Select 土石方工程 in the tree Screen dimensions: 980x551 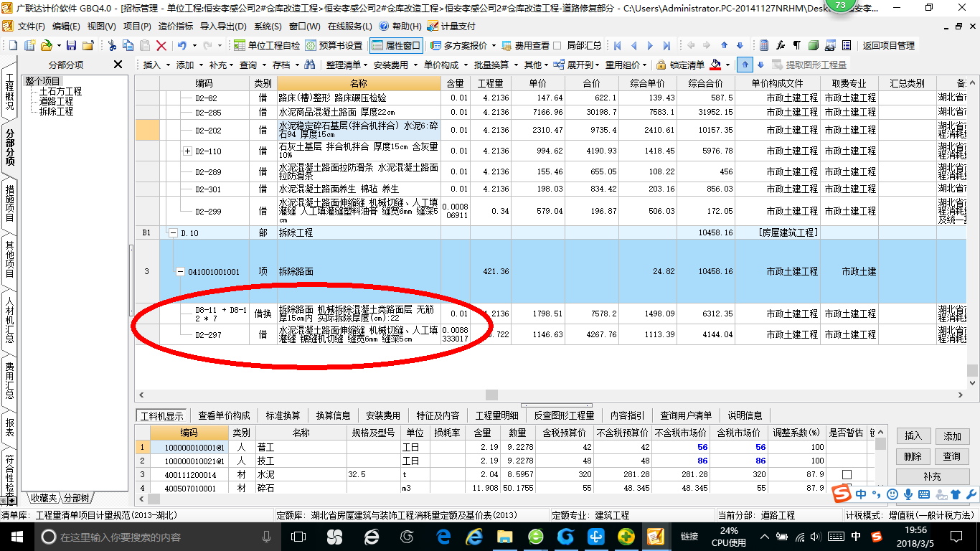pyautogui.click(x=60, y=91)
